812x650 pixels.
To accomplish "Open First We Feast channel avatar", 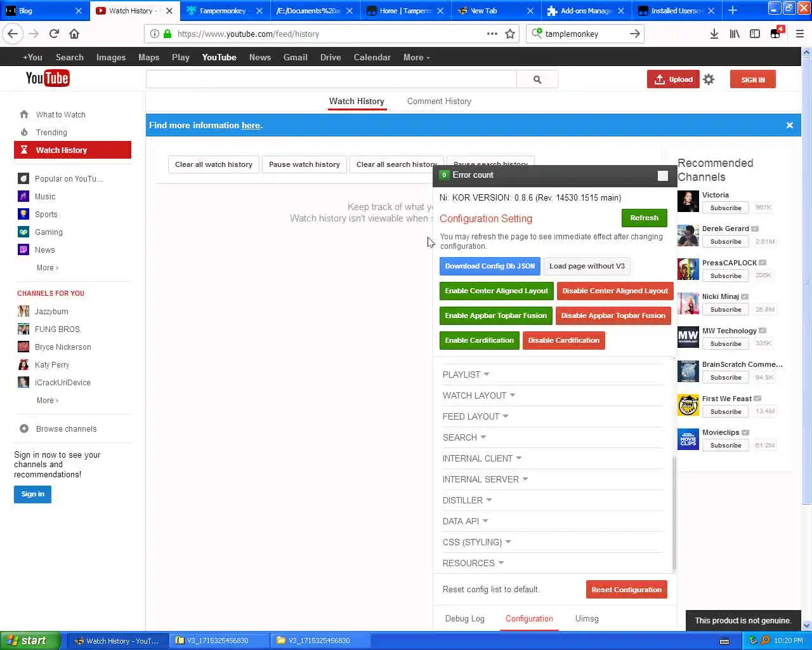I will [688, 405].
